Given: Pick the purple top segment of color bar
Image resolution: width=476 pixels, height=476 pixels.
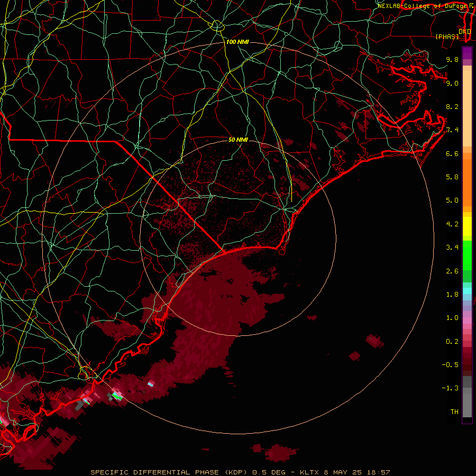Looking at the screenshot, I should (467, 53).
